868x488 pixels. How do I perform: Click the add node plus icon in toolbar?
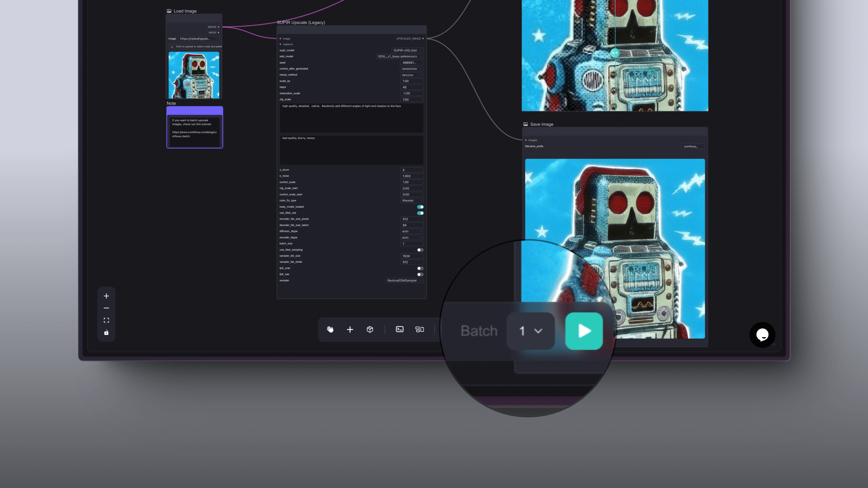coord(350,329)
